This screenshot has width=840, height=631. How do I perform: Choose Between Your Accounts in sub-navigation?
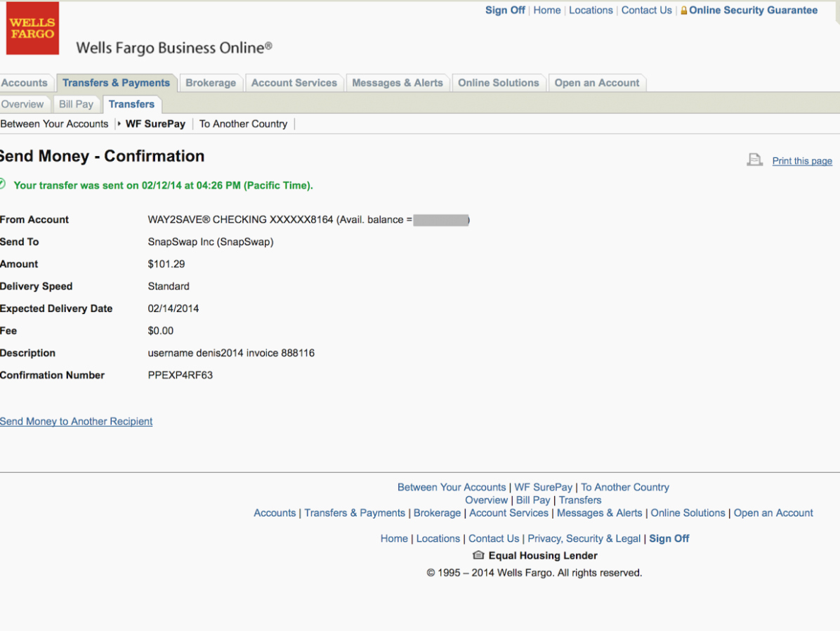click(54, 124)
